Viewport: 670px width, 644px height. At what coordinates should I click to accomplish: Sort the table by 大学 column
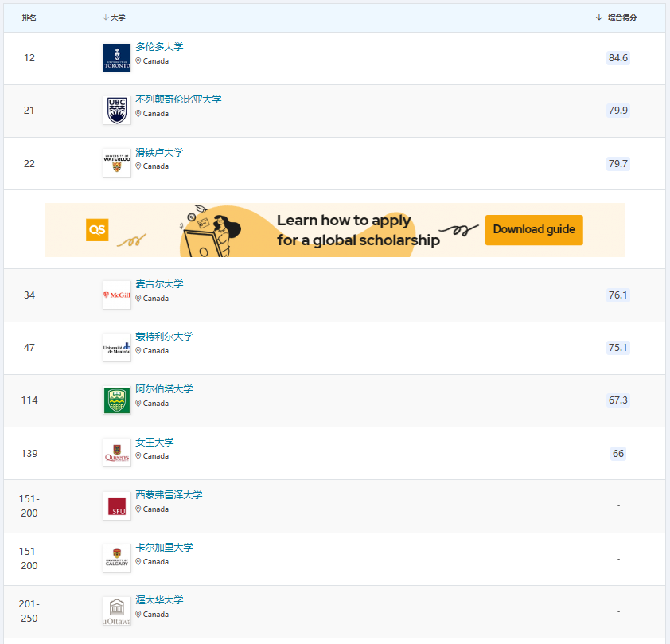click(114, 18)
